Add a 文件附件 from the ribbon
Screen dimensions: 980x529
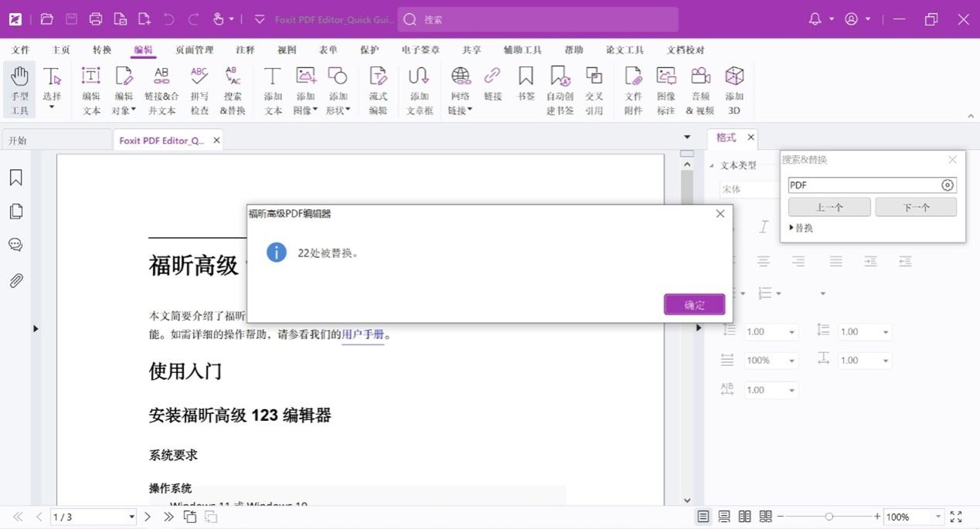click(633, 90)
